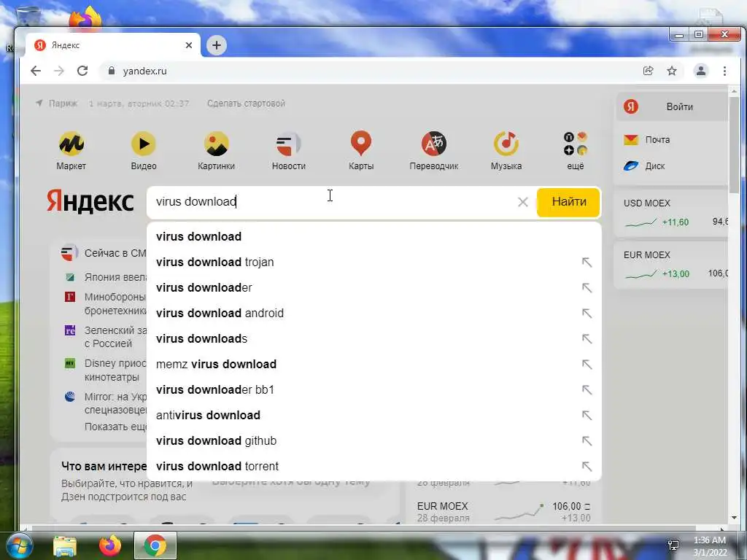Open the Переводчик service icon

pos(433,144)
